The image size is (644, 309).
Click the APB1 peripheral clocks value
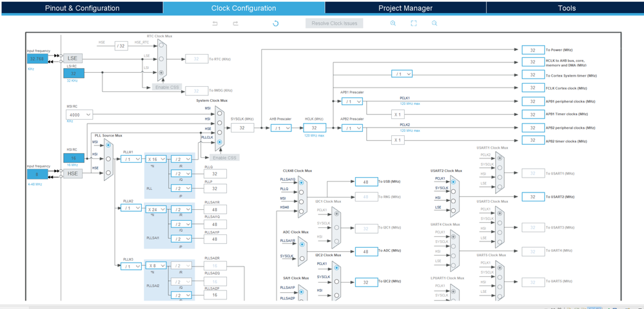click(533, 101)
